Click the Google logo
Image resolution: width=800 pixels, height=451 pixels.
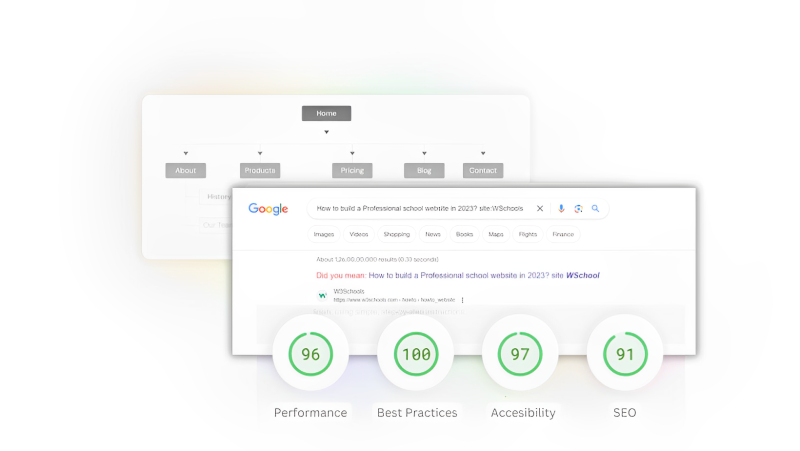[x=268, y=209]
